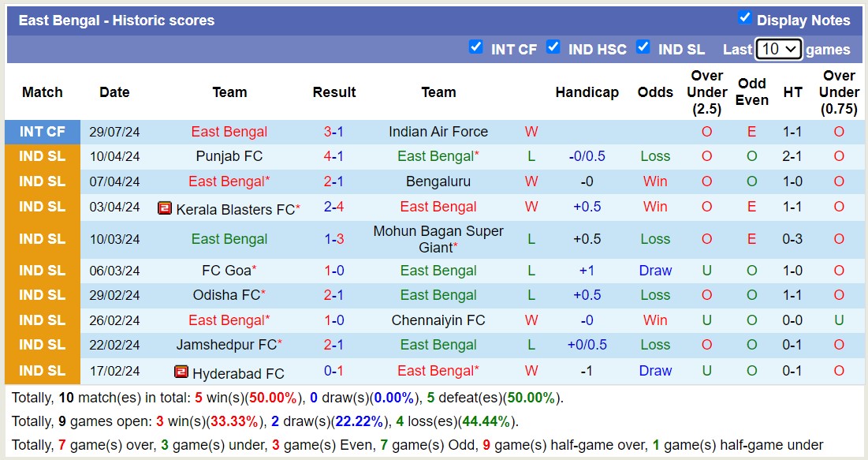
Task: Disable the IND HSC filter
Action: [x=554, y=47]
